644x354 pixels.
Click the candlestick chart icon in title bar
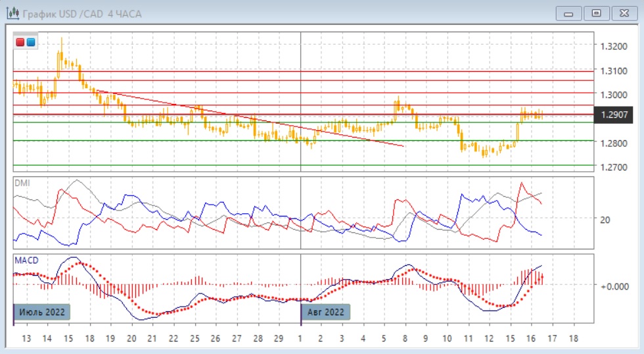point(12,13)
